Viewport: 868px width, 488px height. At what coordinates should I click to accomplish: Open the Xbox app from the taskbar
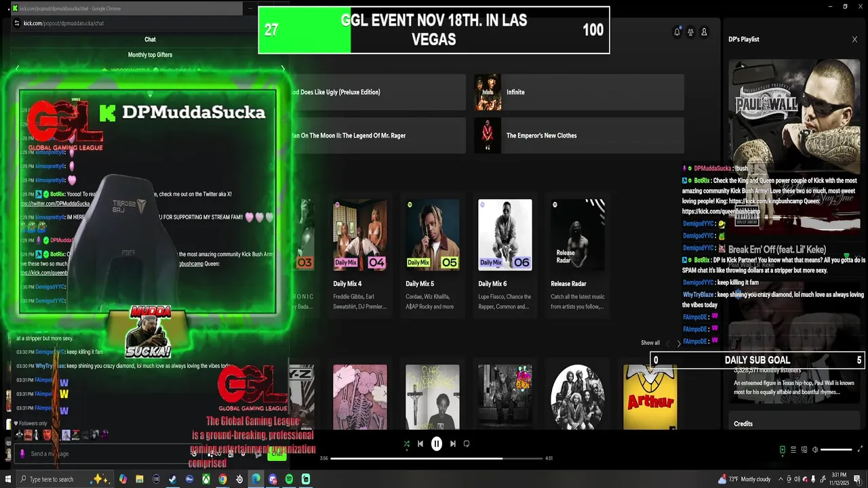[205, 479]
